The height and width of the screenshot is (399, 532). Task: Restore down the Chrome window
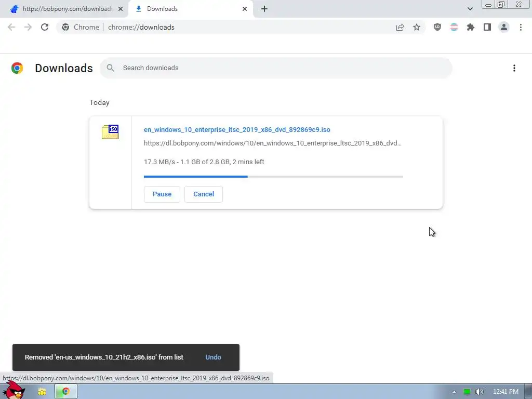pyautogui.click(x=501, y=4)
